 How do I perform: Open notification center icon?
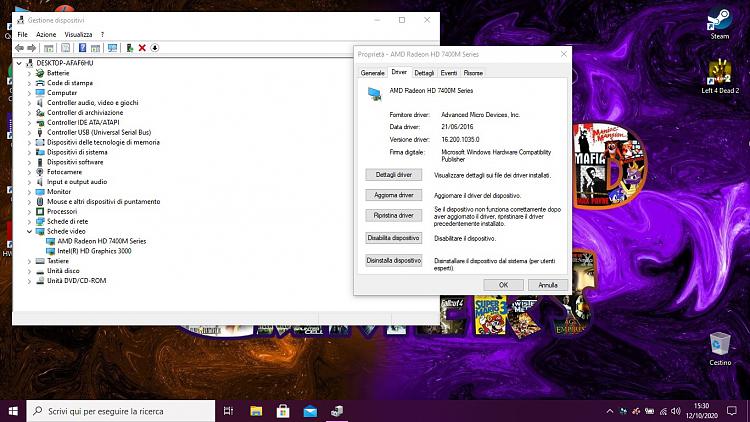(x=731, y=411)
